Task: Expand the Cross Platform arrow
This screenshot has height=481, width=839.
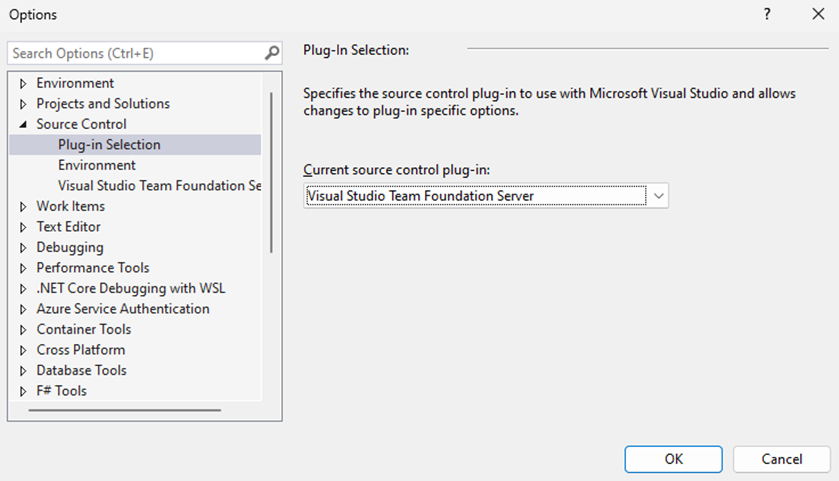Action: pos(23,350)
